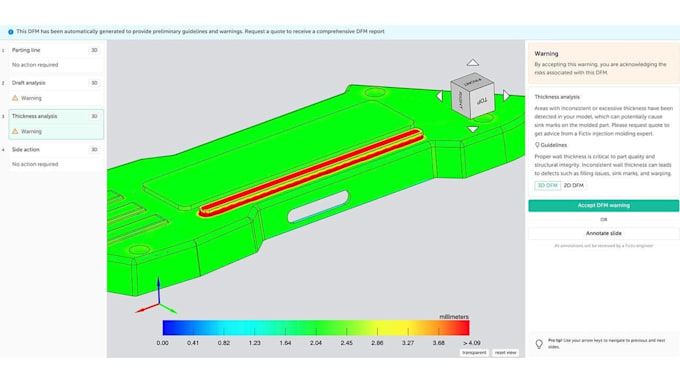Click the Guidelines lightbulb icon

537,145
